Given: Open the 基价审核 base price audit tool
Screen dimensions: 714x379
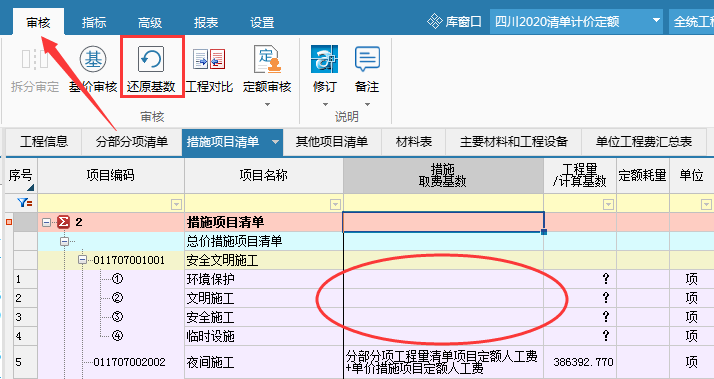Looking at the screenshot, I should [x=93, y=60].
